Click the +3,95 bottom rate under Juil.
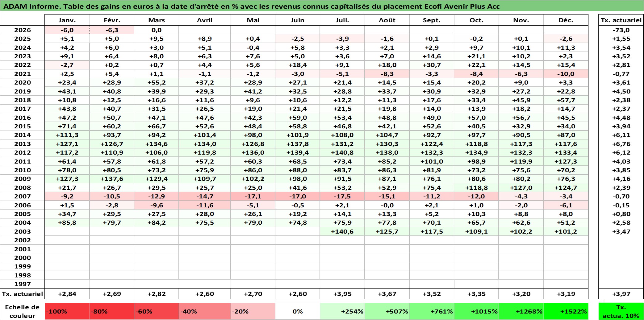Image resolution: width=644 pixels, height=320 pixels. point(342,294)
